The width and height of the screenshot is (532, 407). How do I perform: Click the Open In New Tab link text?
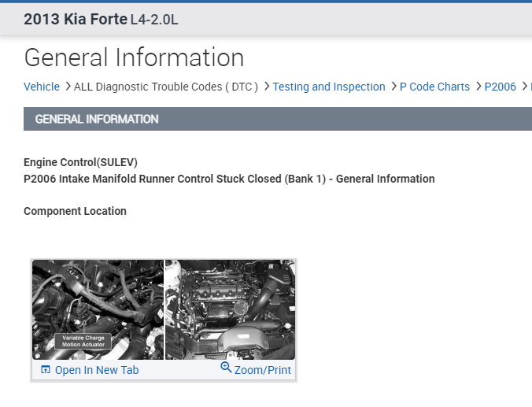[x=97, y=370]
